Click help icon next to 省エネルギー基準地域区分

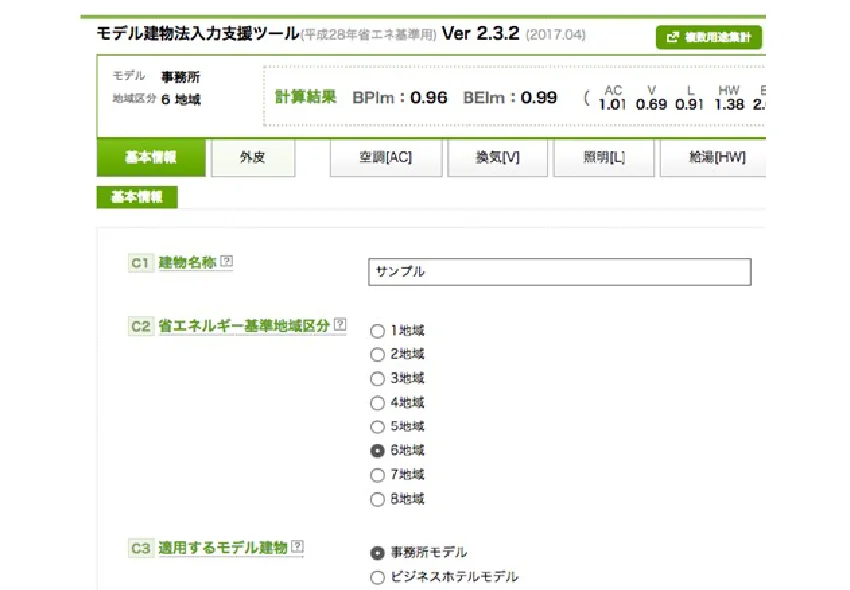[x=340, y=325]
